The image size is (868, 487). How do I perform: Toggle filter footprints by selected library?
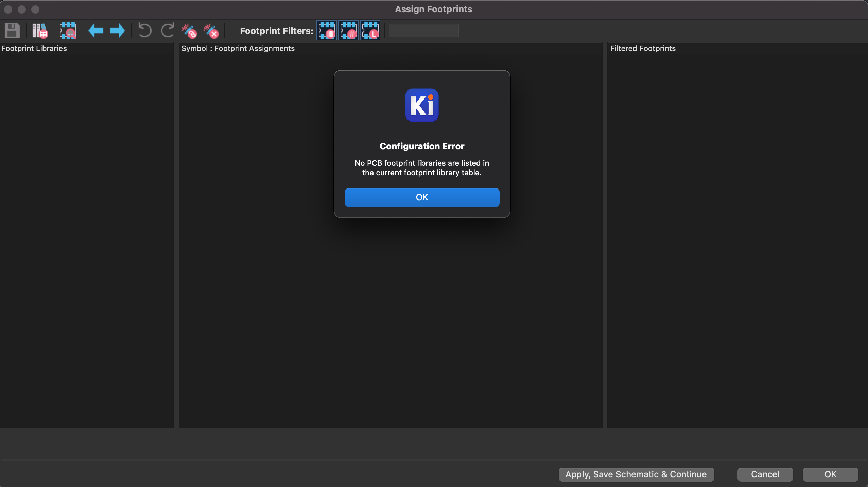[370, 31]
